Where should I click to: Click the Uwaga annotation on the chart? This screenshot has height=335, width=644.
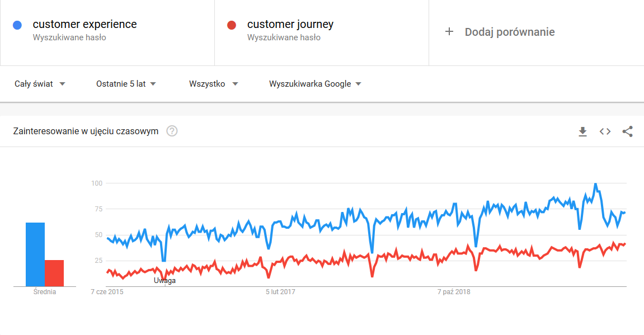(x=165, y=280)
